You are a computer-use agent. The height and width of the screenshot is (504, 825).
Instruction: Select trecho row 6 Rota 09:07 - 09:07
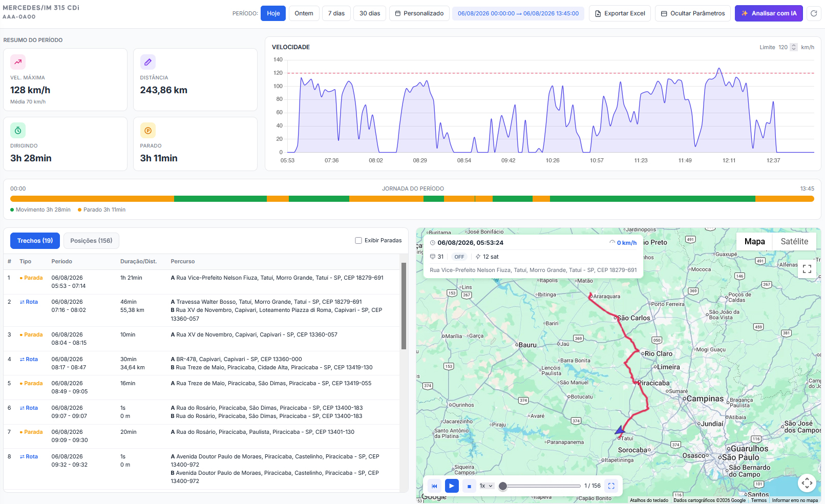click(x=202, y=412)
